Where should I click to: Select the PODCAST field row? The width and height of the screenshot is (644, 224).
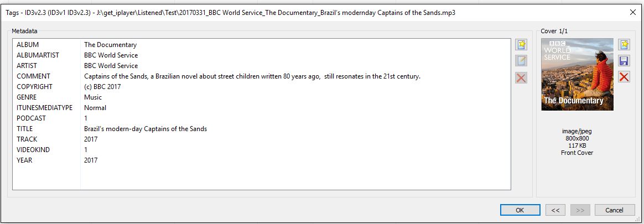[x=262, y=118]
